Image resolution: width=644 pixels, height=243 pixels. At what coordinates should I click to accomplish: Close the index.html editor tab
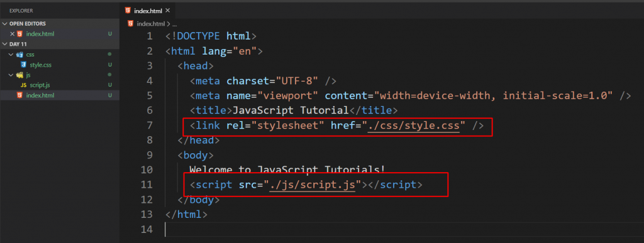pos(167,11)
